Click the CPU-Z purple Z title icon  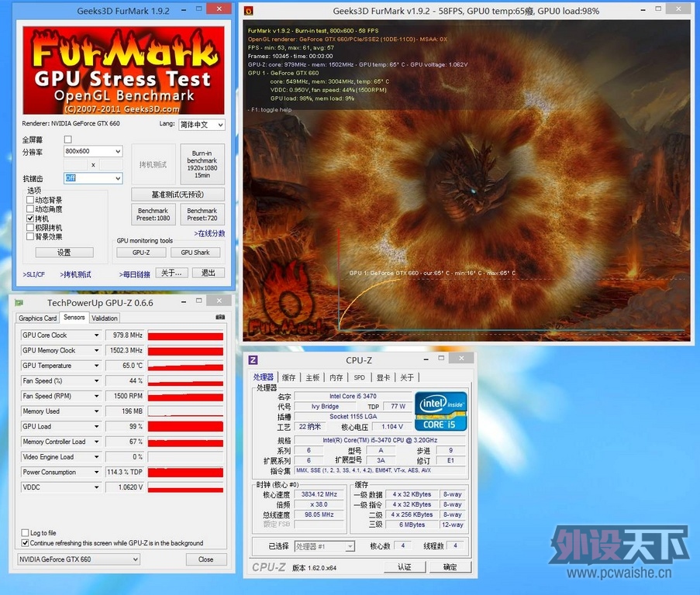253,360
